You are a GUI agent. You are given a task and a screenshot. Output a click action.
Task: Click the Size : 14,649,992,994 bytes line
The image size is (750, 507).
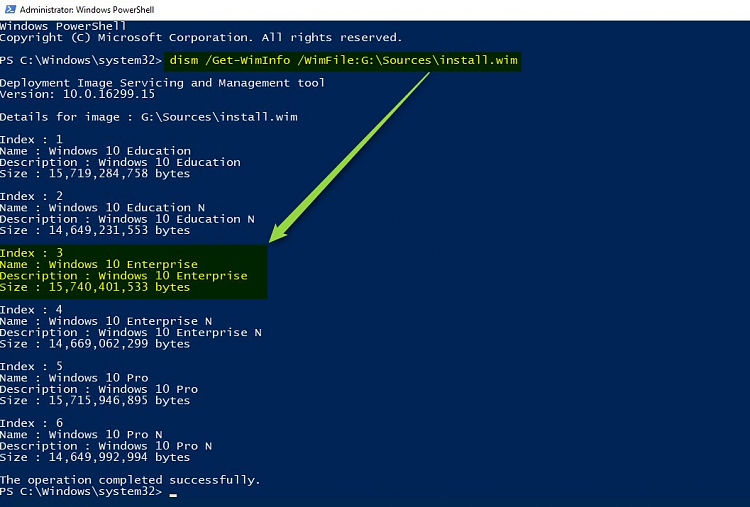[95, 457]
